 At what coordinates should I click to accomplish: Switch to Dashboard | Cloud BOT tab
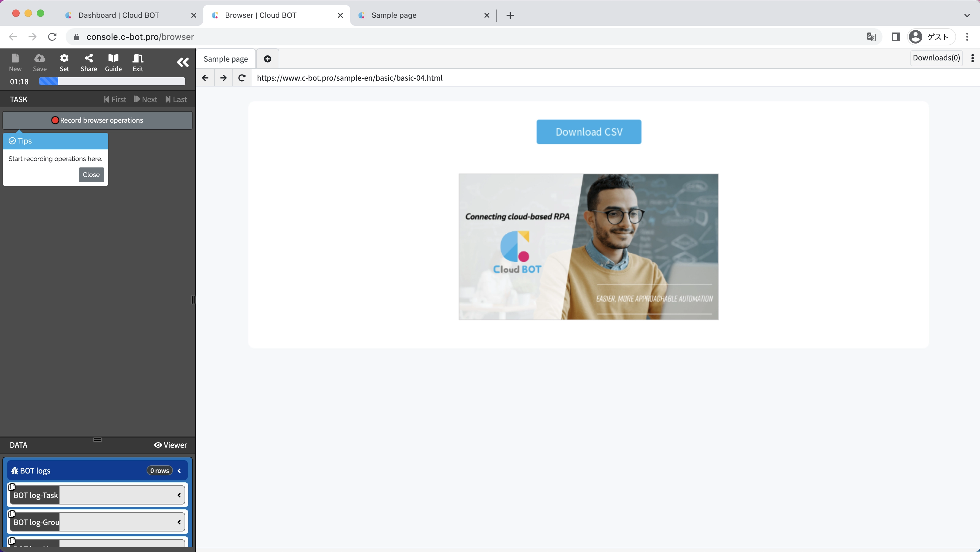(x=119, y=15)
